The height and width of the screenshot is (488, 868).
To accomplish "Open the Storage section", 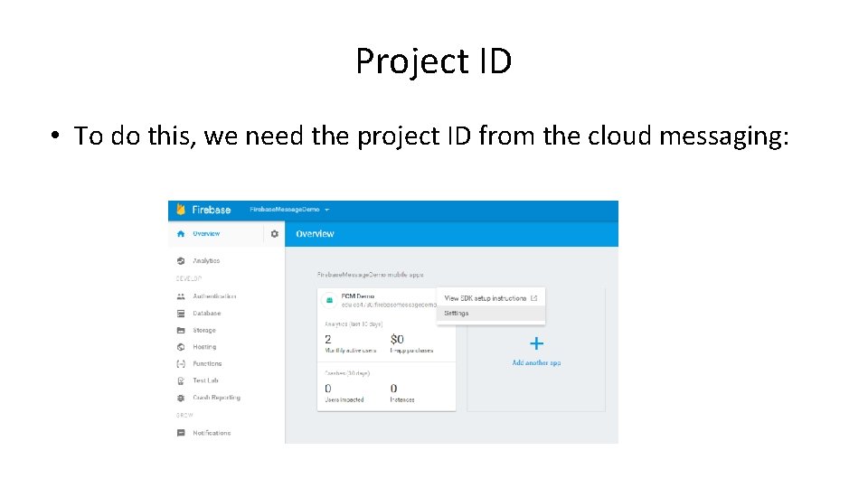I will click(204, 331).
